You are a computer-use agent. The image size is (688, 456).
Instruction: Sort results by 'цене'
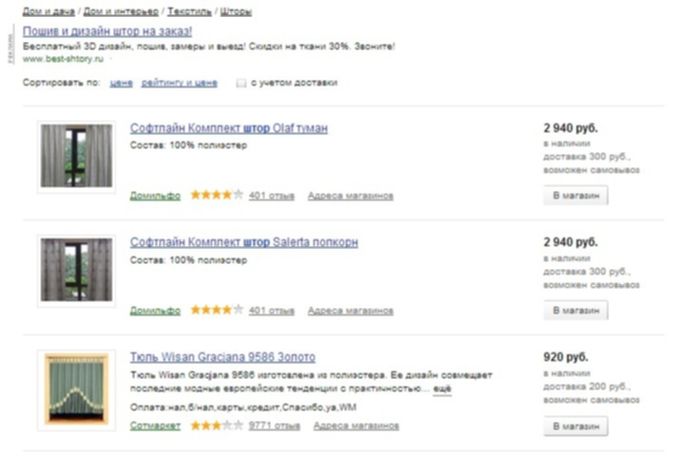pyautogui.click(x=121, y=83)
